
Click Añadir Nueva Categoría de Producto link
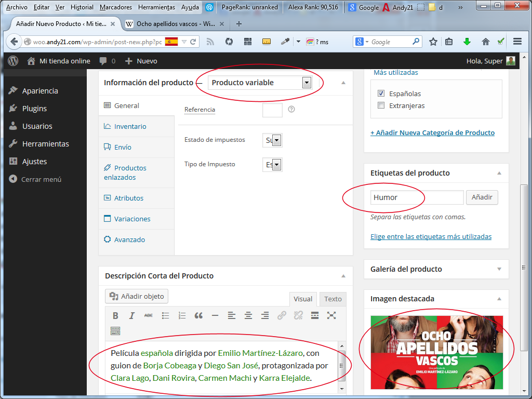pyautogui.click(x=432, y=132)
